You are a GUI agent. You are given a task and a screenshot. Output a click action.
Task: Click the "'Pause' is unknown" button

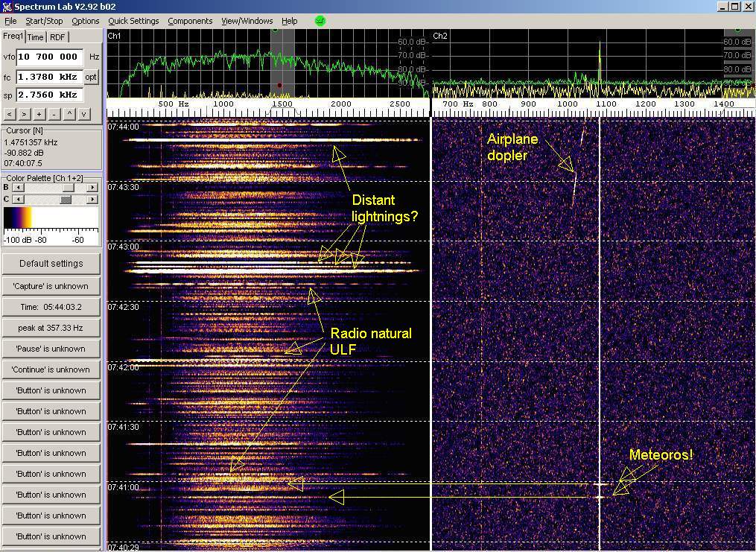pos(52,349)
